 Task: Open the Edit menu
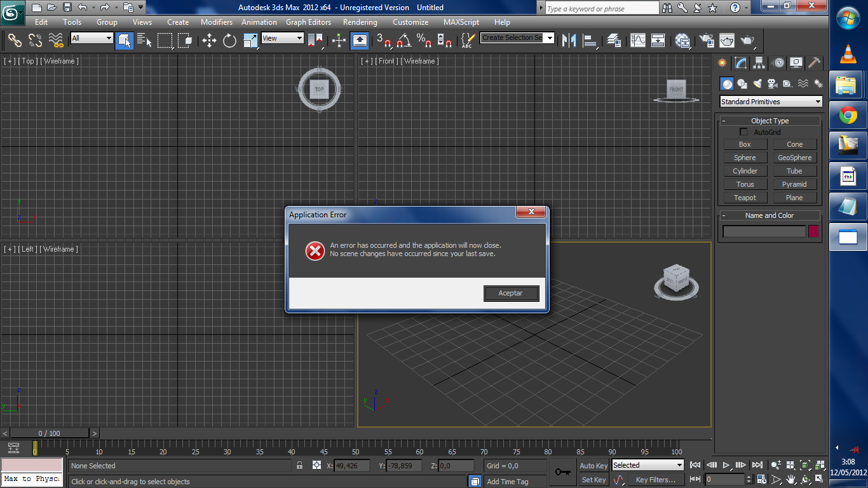[x=41, y=22]
